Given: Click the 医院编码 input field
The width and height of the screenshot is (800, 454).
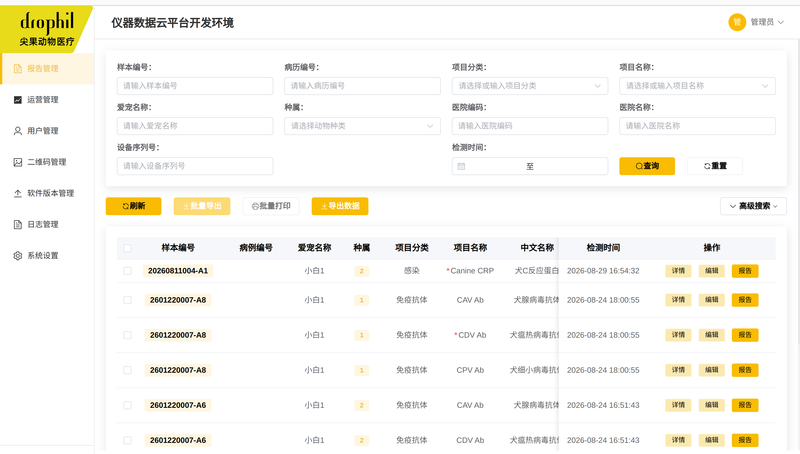Looking at the screenshot, I should point(530,125).
